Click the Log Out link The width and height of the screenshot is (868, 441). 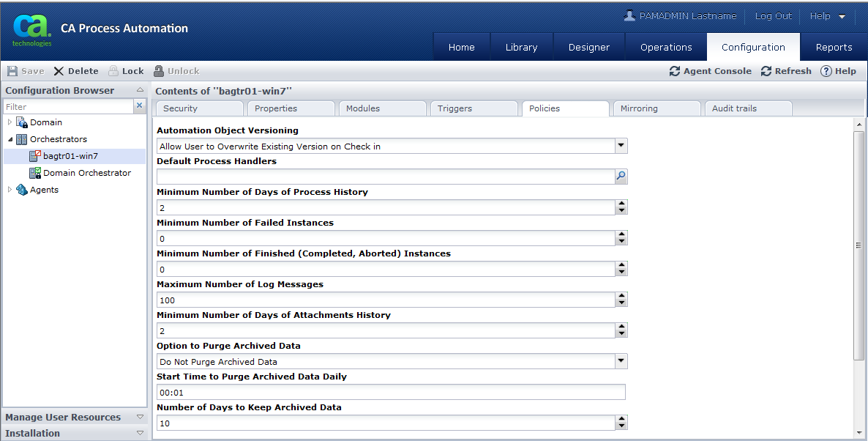tap(773, 15)
